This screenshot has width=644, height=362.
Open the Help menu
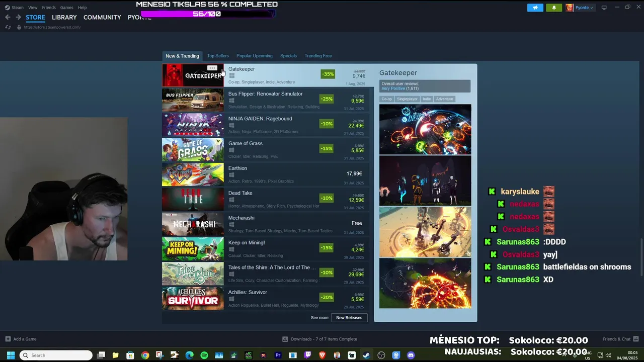[x=82, y=8]
